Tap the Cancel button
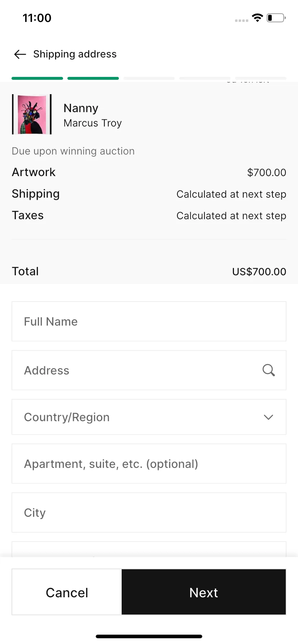The image size is (298, 644). tap(67, 592)
